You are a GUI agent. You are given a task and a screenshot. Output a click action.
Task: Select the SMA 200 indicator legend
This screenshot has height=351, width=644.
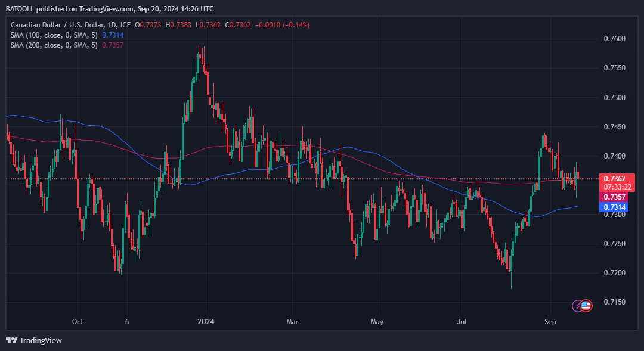click(x=67, y=45)
